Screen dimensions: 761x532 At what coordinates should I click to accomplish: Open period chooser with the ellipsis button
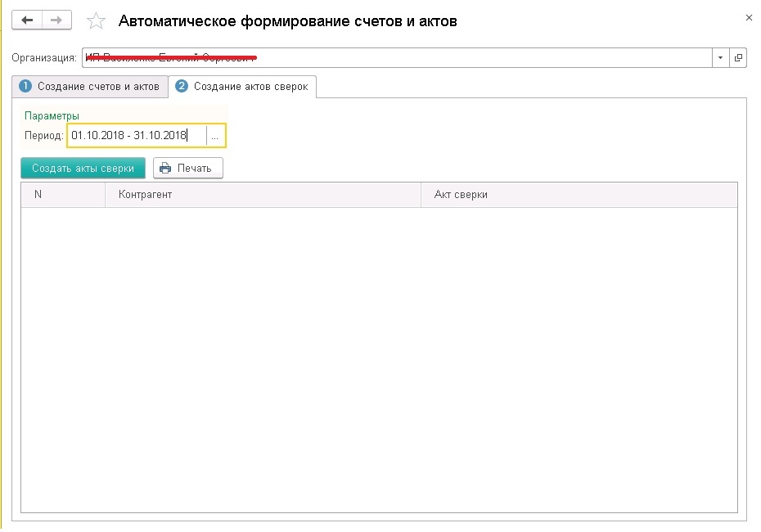point(215,136)
